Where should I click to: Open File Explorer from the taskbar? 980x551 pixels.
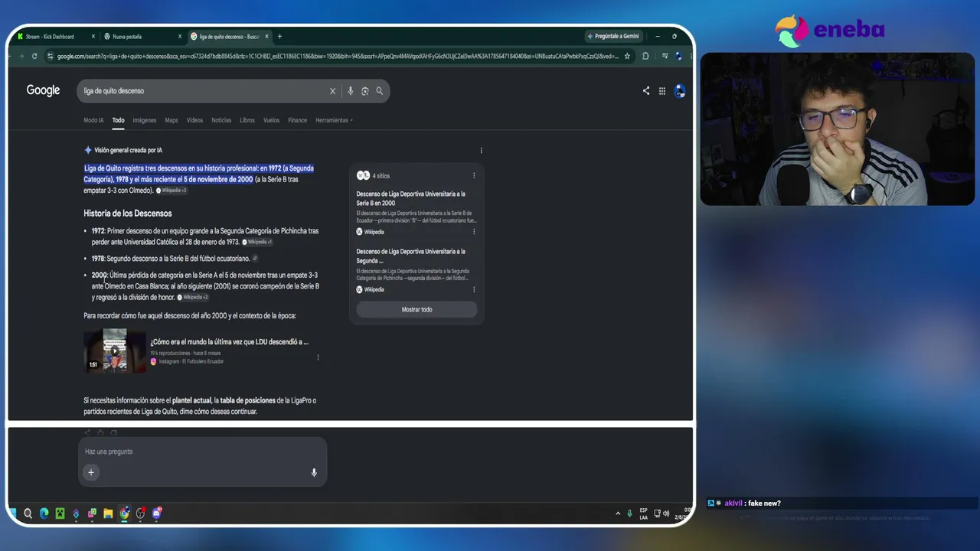tap(108, 514)
